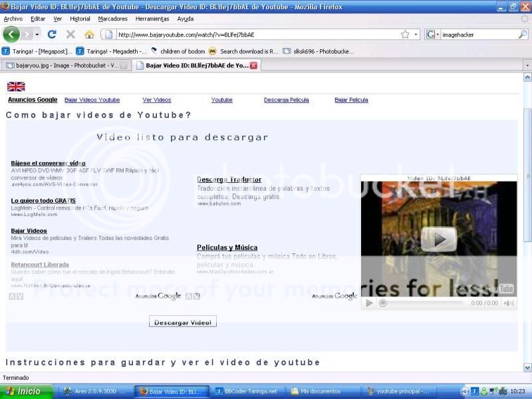Reload the current page
Viewport: 532px width, 399px height.
(x=52, y=35)
